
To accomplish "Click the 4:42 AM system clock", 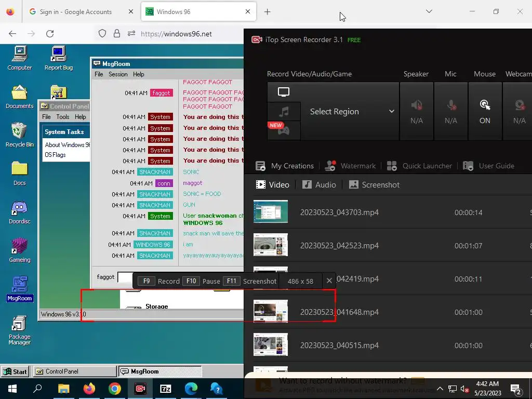I will click(x=487, y=384).
